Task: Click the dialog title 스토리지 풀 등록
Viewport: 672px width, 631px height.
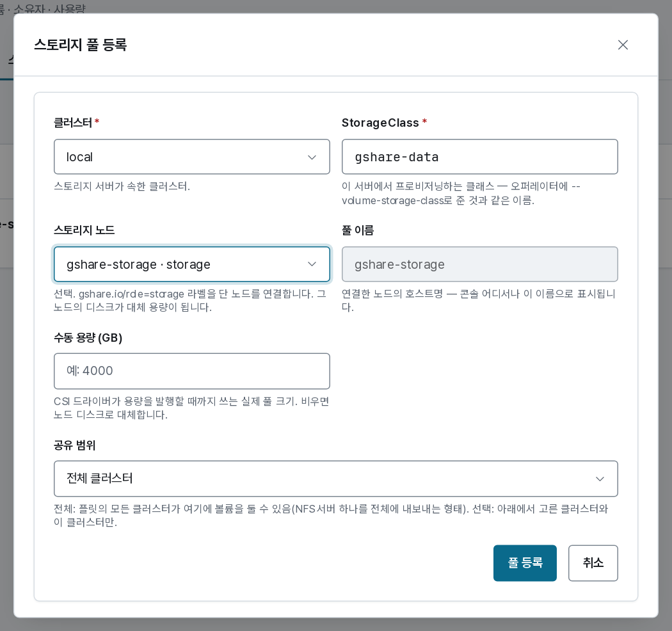Action: [x=80, y=45]
